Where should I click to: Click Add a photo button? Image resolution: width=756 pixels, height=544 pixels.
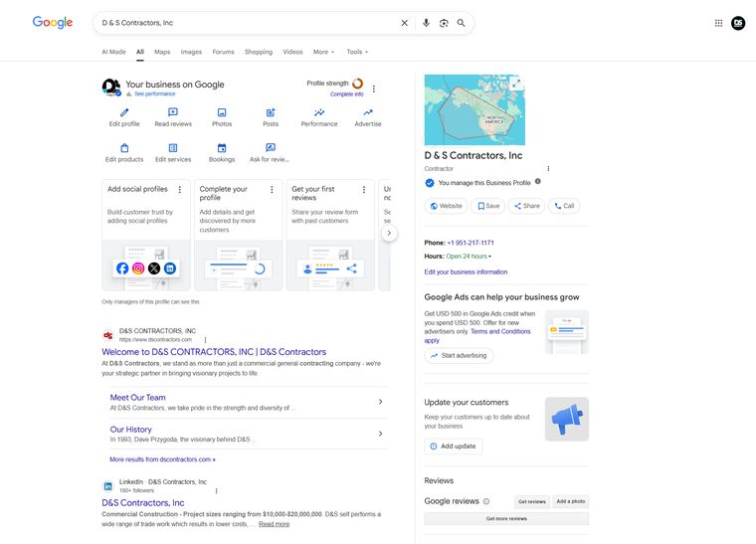(x=571, y=501)
